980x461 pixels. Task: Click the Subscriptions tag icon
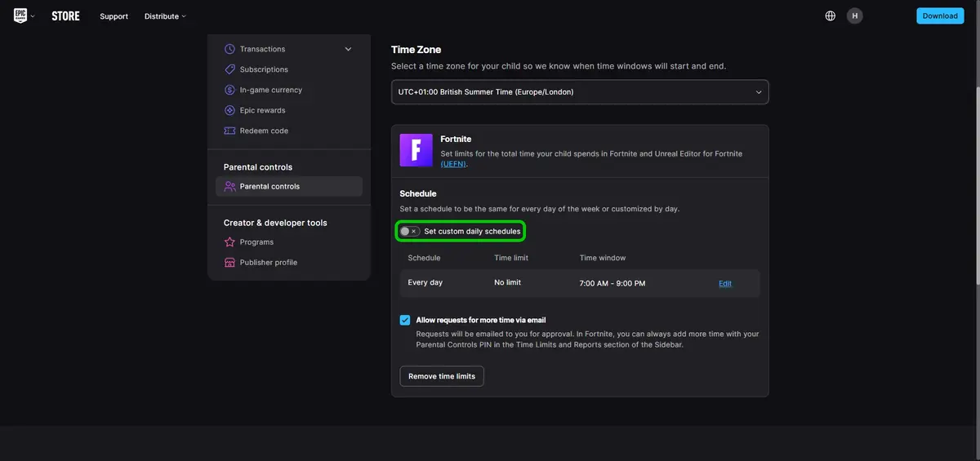click(x=229, y=69)
